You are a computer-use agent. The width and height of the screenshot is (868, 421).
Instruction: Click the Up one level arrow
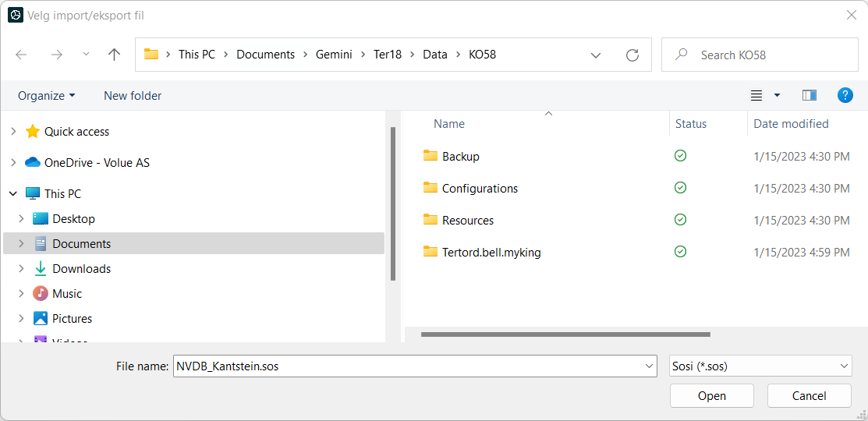click(115, 55)
